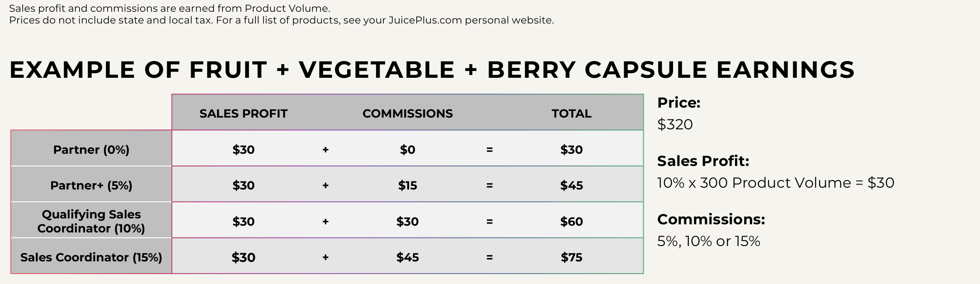Viewport: 980px width, 284px height.
Task: Click the SALES PROFIT column header
Action: pos(243,114)
